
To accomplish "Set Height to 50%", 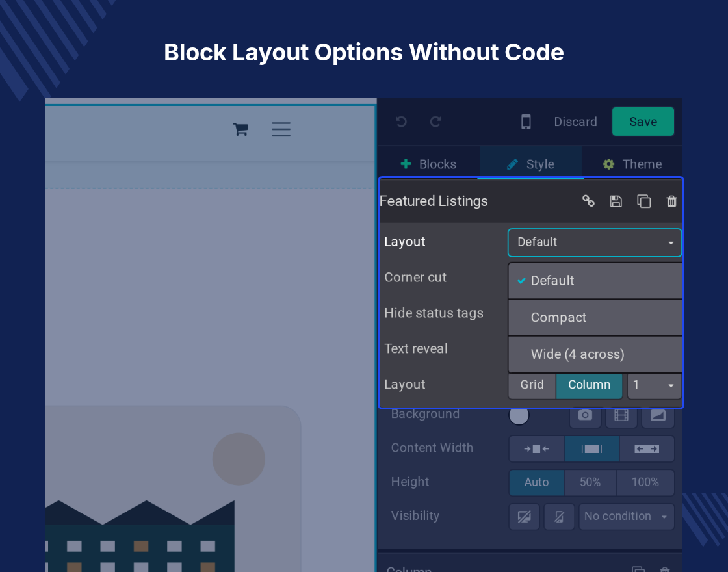I will 590,482.
